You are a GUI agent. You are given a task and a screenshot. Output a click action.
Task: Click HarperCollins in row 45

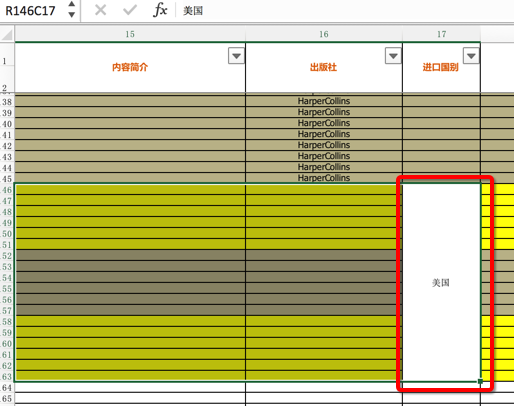[324, 178]
